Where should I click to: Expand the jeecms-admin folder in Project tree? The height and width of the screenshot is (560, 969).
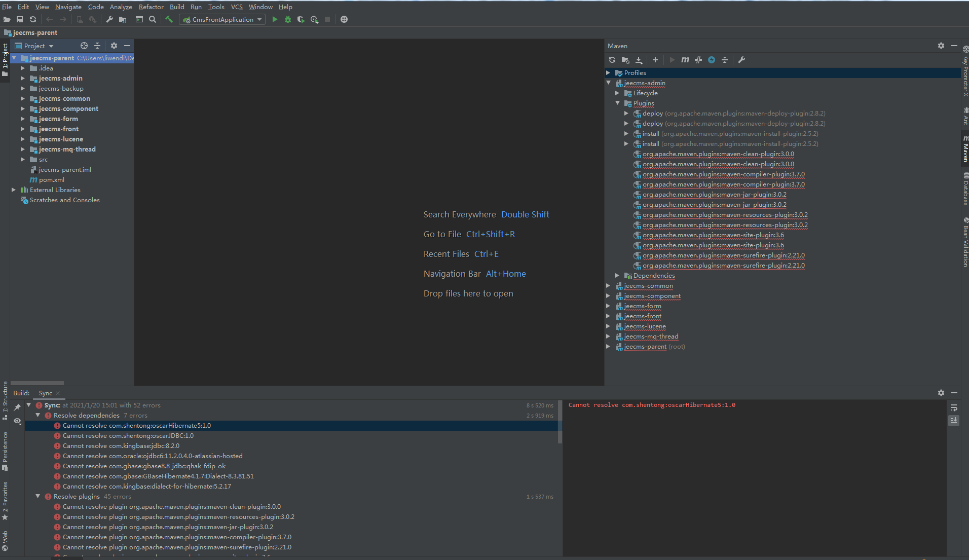[23, 79]
